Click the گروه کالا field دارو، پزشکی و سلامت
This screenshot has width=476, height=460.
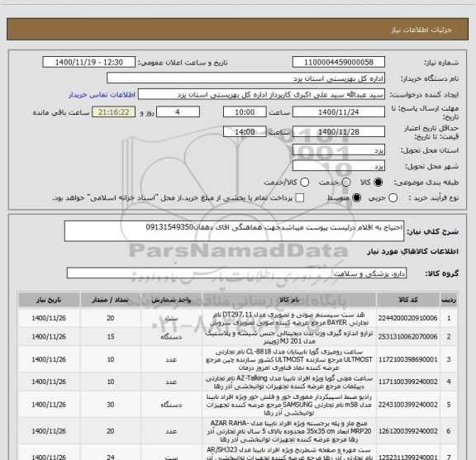[236, 273]
